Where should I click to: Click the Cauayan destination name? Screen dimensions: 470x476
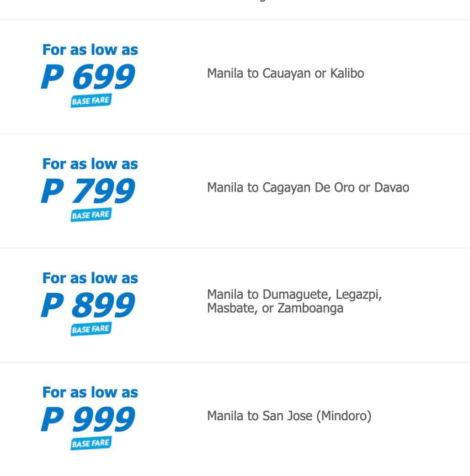287,74
